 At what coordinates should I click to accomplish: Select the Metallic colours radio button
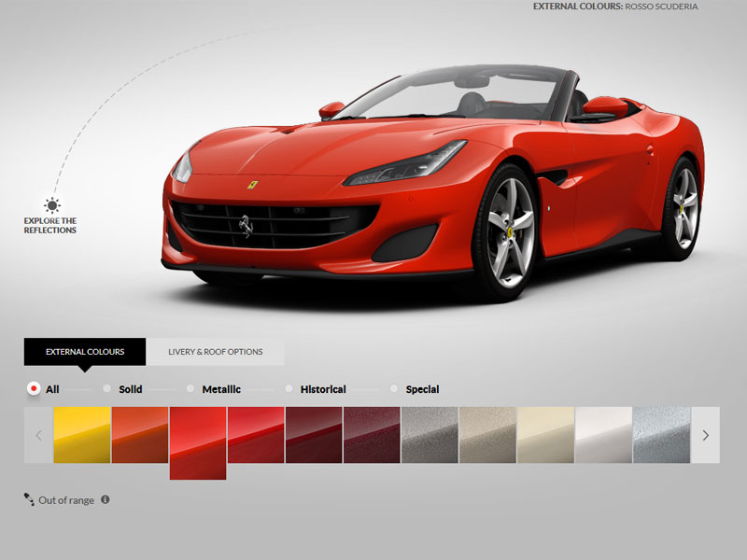(190, 388)
